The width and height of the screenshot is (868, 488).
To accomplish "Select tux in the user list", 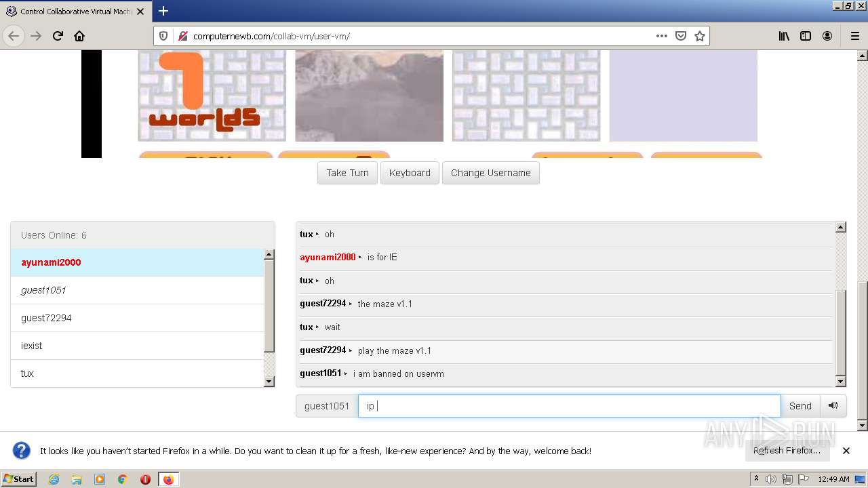I will point(137,373).
